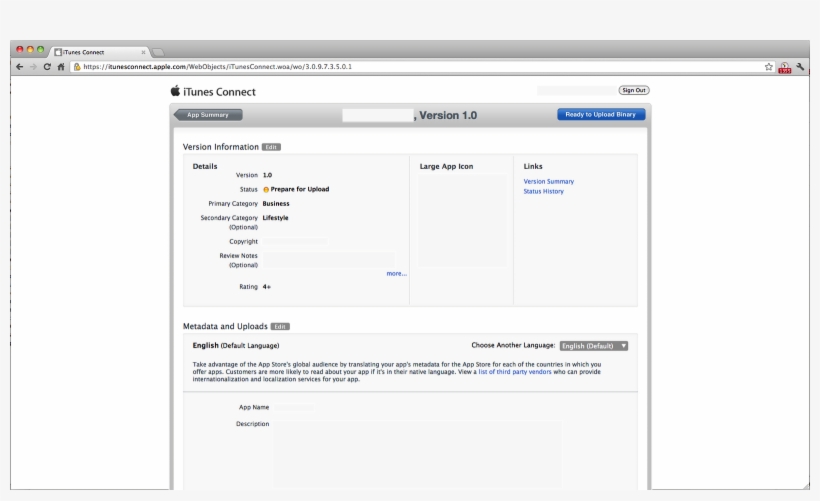This screenshot has height=501, width=820.
Task: Open the wrench settings menu
Action: (800, 67)
